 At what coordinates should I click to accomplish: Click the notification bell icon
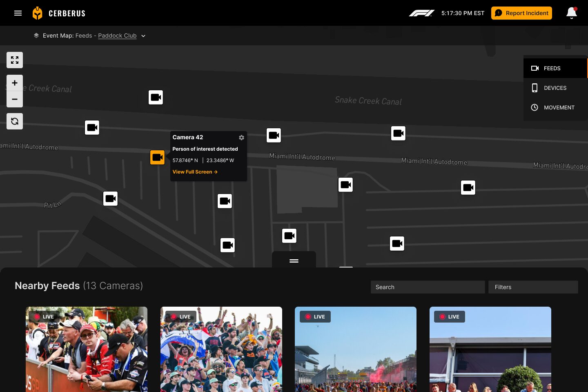click(571, 13)
